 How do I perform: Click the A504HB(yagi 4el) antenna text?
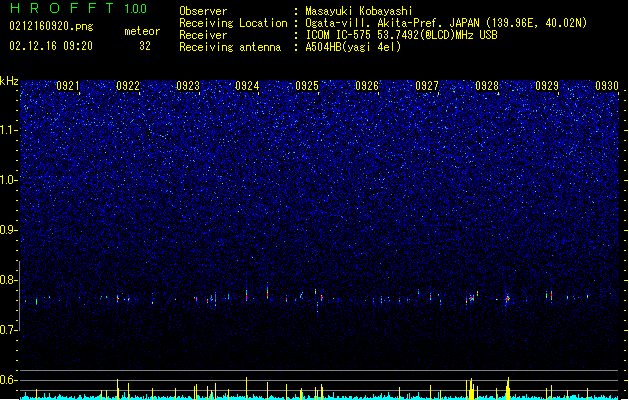353,47
